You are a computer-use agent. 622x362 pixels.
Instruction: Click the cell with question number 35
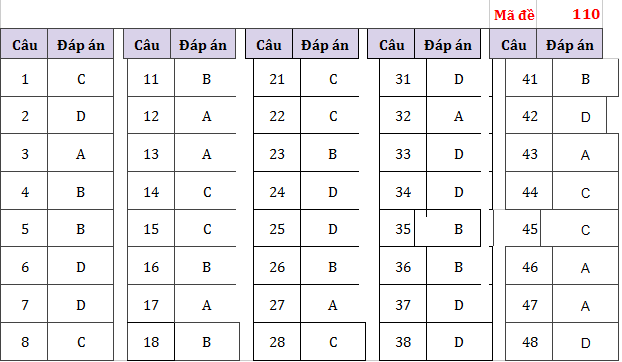pos(397,228)
